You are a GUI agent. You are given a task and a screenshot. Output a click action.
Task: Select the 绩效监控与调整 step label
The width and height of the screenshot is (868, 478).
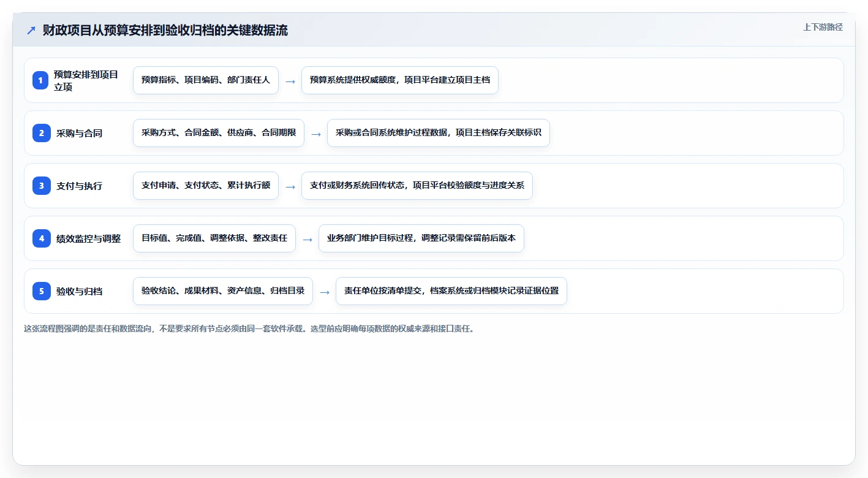click(89, 238)
